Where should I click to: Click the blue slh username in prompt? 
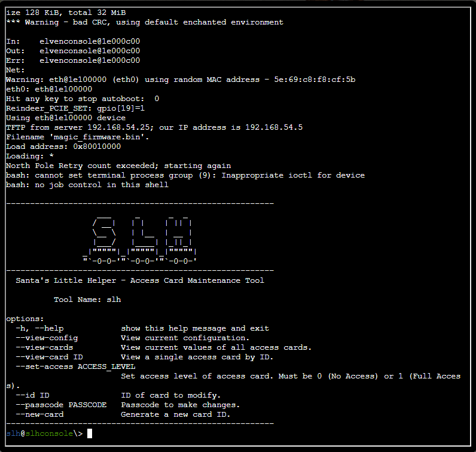point(13,433)
